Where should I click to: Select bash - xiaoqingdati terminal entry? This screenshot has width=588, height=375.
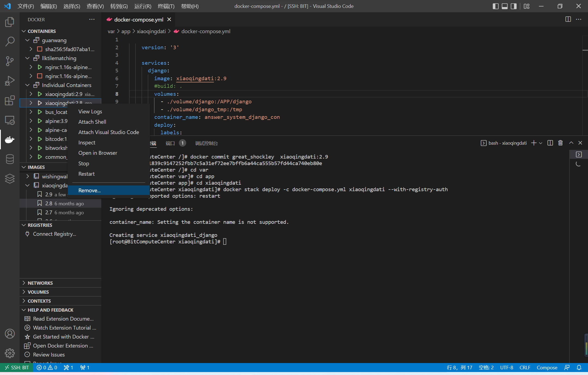tap(504, 143)
